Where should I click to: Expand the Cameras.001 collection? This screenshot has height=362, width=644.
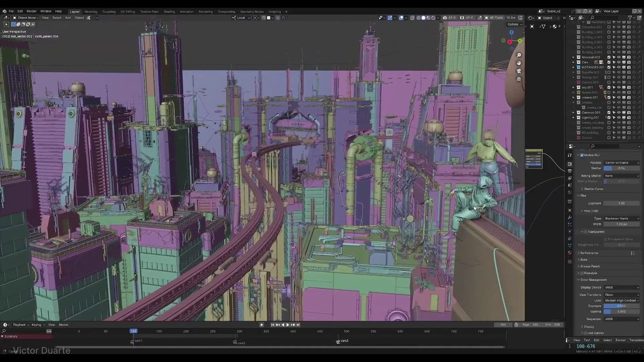click(574, 112)
